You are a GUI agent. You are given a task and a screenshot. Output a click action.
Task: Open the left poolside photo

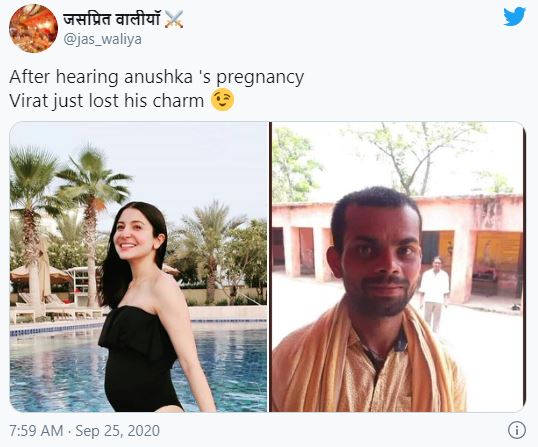click(x=138, y=267)
